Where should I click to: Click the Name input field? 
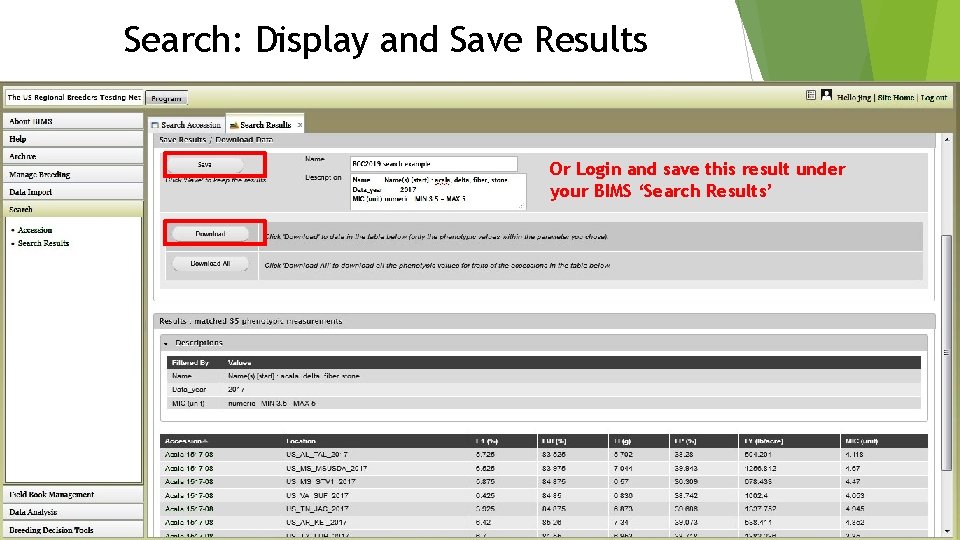(x=433, y=163)
